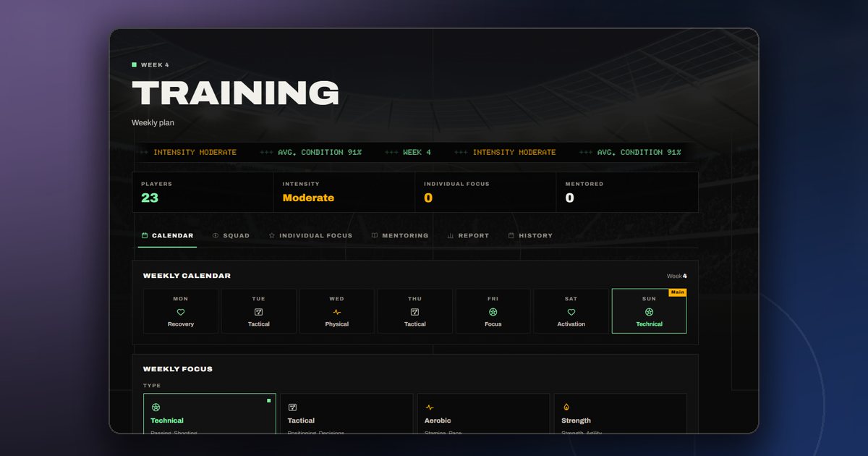Select the Wednesday Physical day card
The image size is (868, 456).
coord(337,311)
